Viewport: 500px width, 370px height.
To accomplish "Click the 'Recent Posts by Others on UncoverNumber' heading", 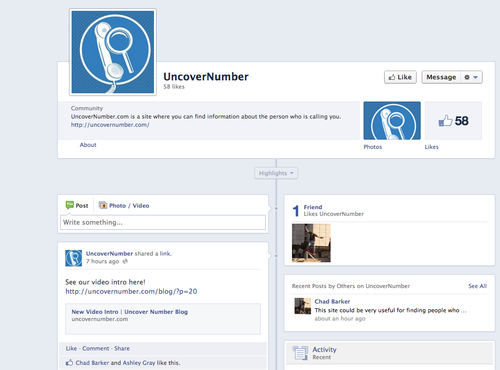I will [351, 286].
